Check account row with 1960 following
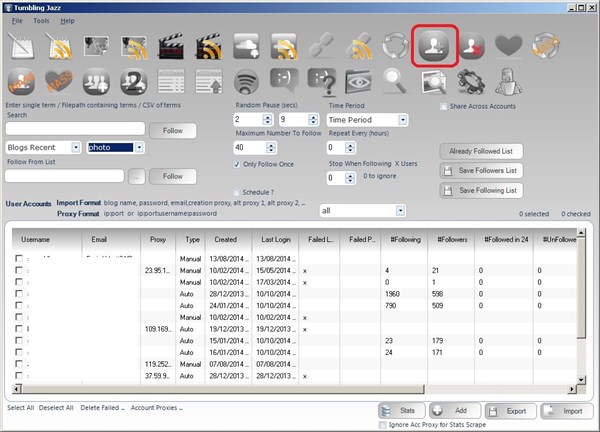600x432 pixels. (19, 293)
